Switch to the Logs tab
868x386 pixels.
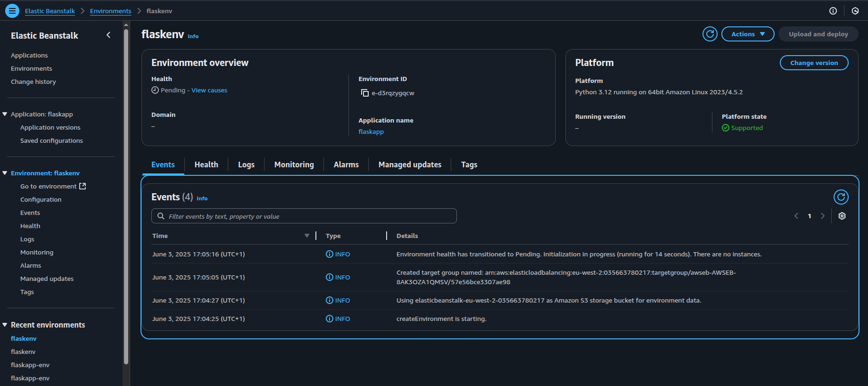click(246, 164)
